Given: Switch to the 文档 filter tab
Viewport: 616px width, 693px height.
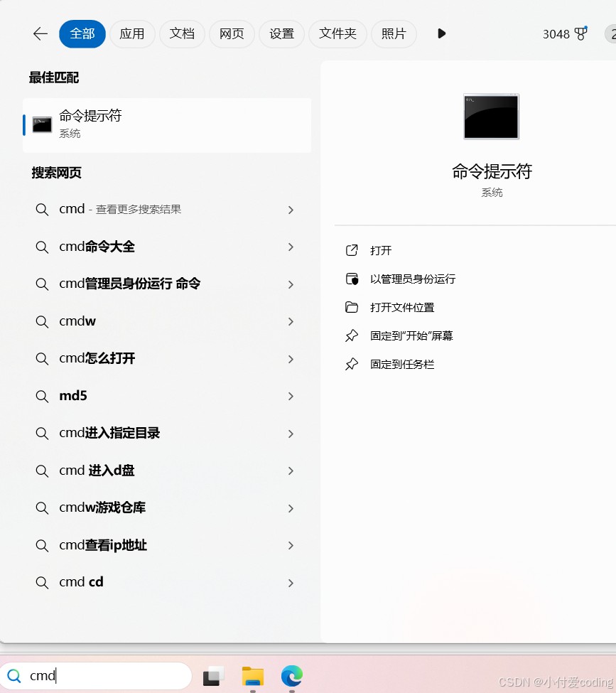Looking at the screenshot, I should coord(182,33).
